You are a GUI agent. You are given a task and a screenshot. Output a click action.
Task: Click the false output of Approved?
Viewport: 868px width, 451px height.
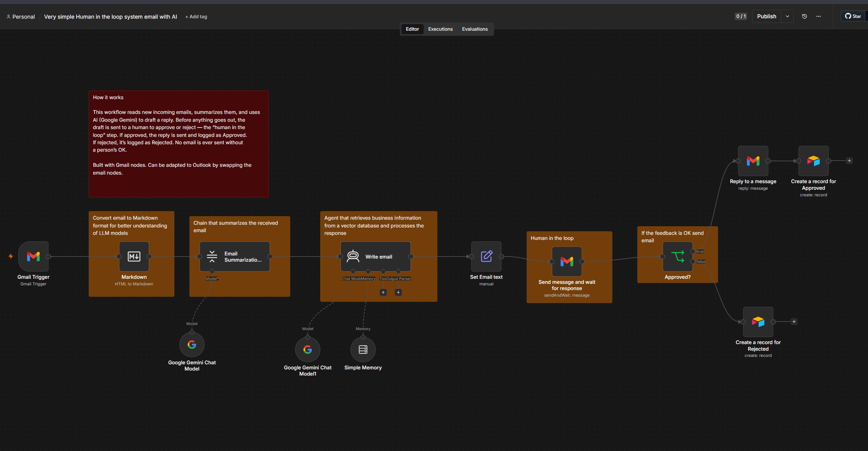693,262
